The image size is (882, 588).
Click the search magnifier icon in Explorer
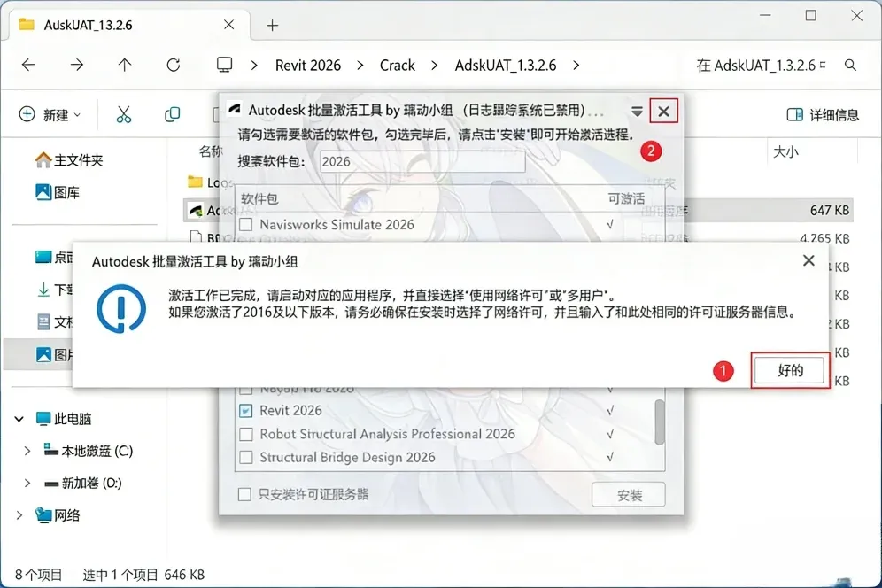tap(850, 66)
